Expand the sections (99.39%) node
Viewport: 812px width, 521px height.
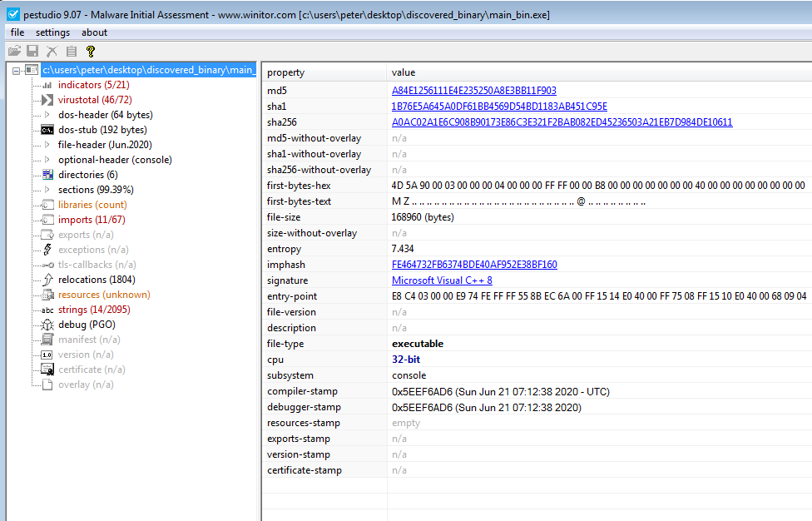pos(47,190)
